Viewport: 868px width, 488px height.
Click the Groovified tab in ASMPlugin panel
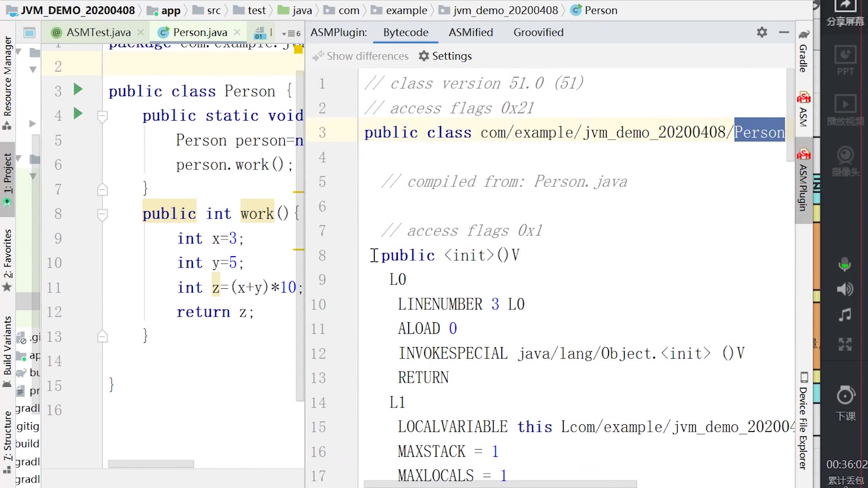pos(538,32)
